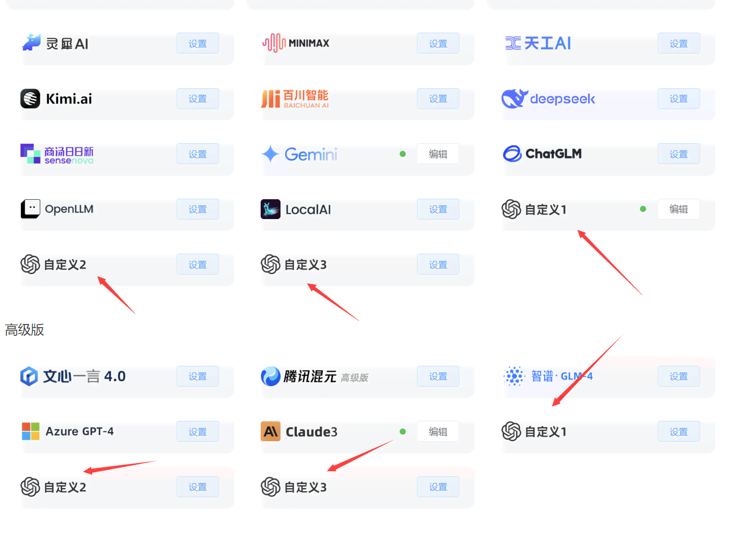Click the OpenAI icon of 高级版 自定义3

[270, 487]
